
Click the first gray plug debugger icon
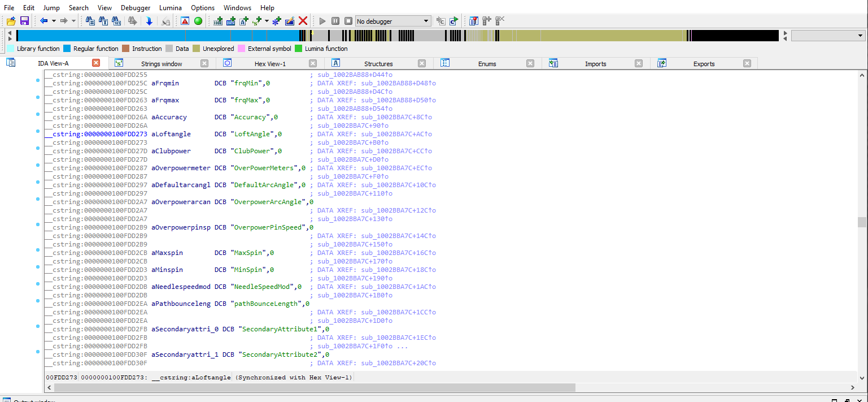[487, 21]
